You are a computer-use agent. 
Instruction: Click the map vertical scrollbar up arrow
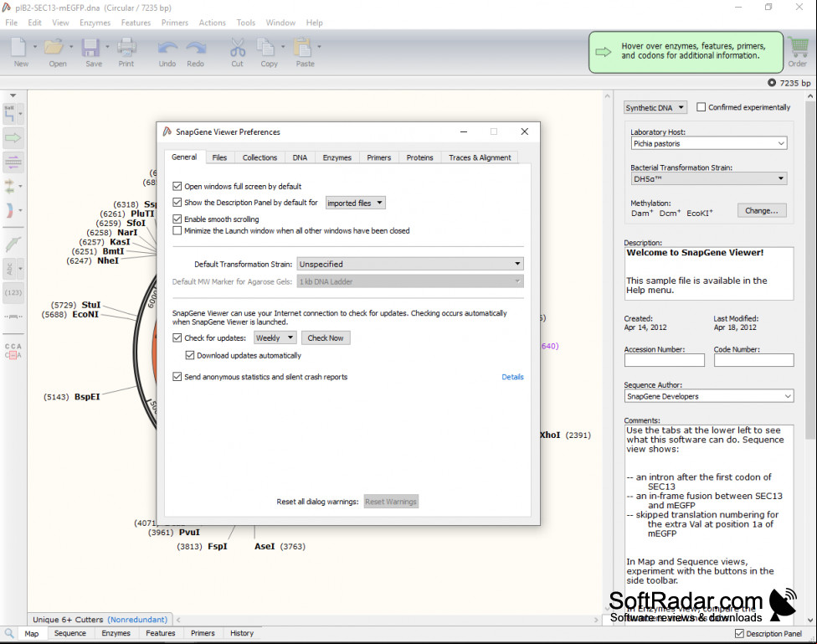(x=607, y=96)
